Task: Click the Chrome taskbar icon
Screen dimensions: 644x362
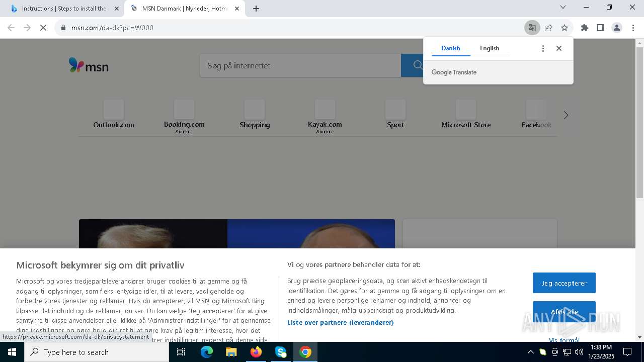Action: [305, 352]
